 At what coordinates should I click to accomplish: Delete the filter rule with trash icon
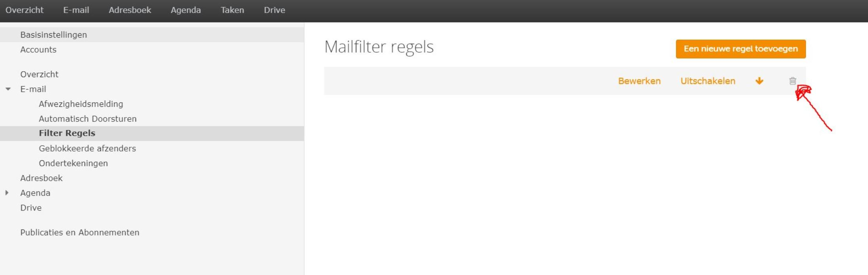coord(793,81)
